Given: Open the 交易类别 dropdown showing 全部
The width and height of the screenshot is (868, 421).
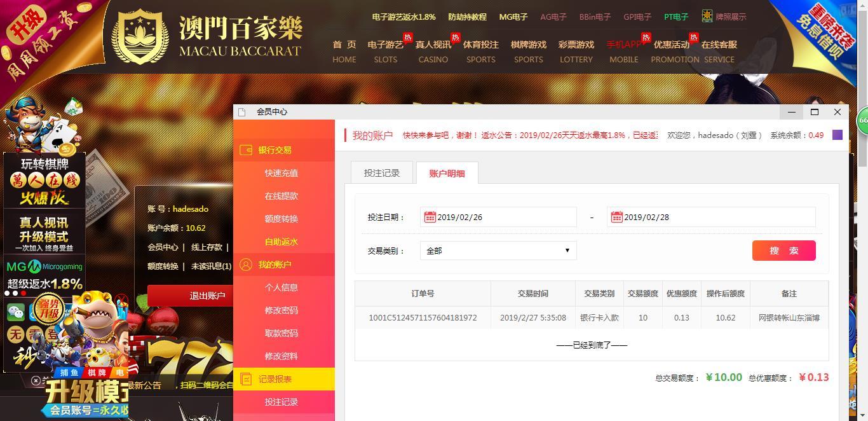Looking at the screenshot, I should (x=498, y=251).
